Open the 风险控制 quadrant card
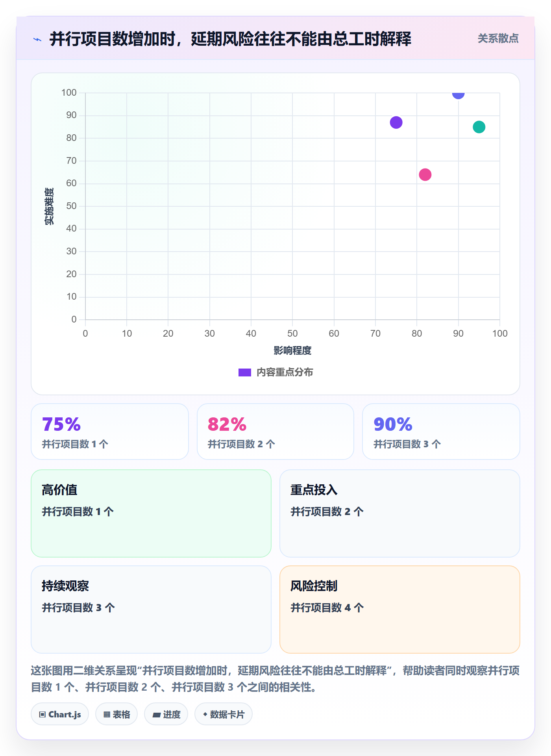 tap(400, 610)
